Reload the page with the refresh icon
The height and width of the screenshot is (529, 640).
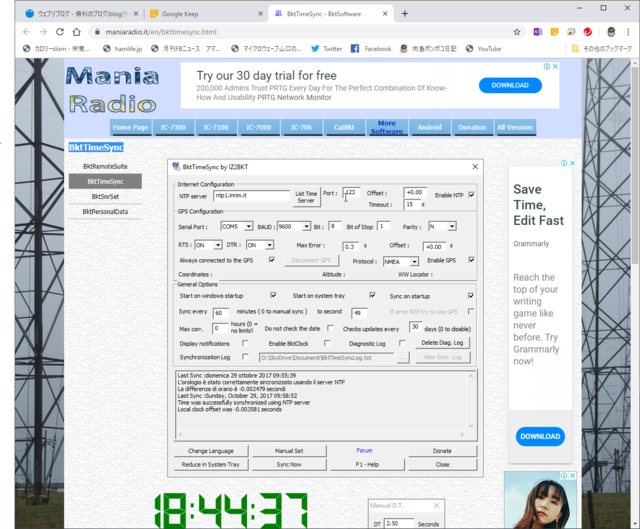[x=60, y=32]
